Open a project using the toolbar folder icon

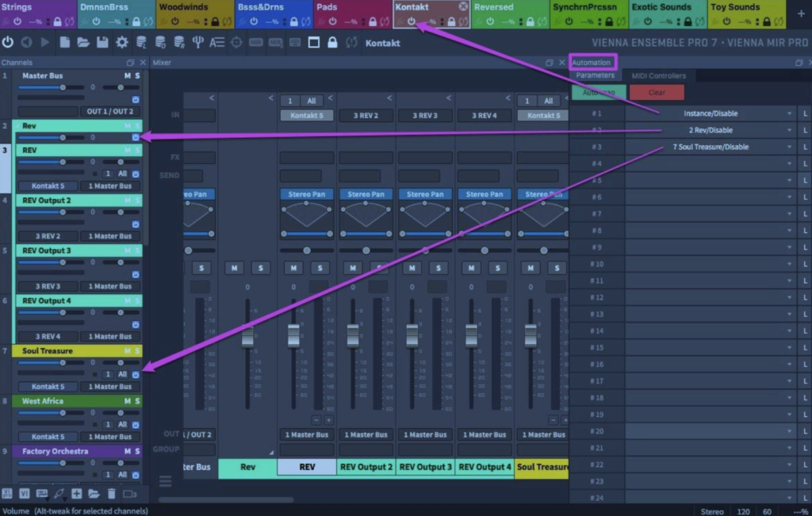(x=83, y=43)
